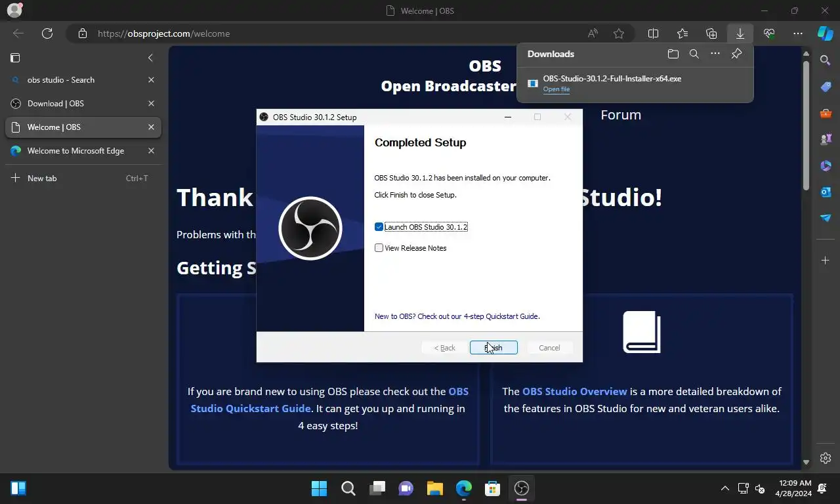Open the Forum link on OBS page
The width and height of the screenshot is (840, 504).
tap(621, 115)
